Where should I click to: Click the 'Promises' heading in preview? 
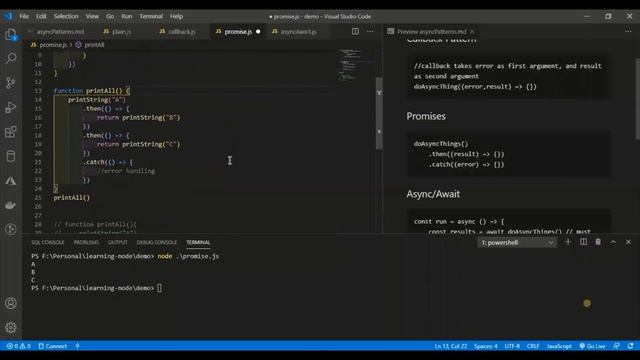[426, 116]
